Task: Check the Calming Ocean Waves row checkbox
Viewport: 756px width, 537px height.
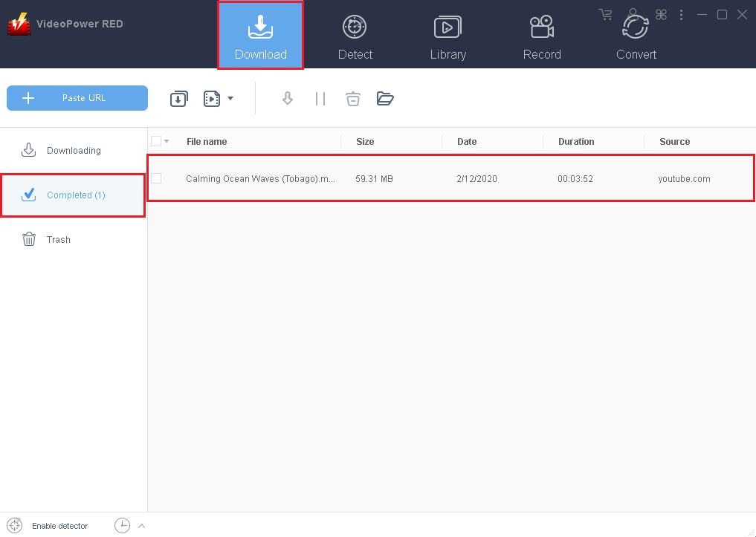Action: (156, 178)
